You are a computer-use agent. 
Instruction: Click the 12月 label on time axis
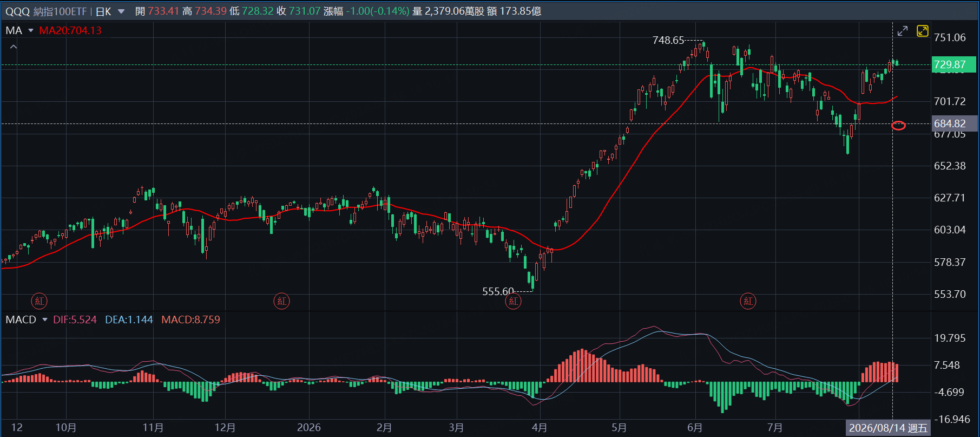coord(225,428)
